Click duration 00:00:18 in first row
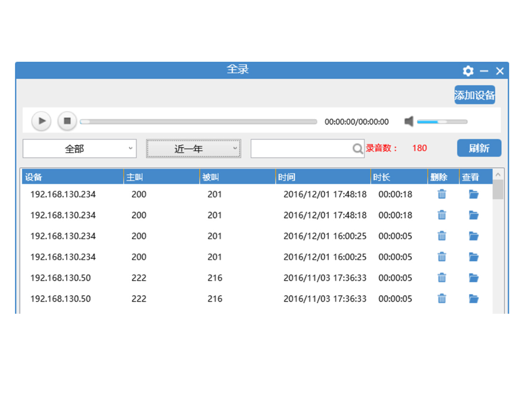The image size is (532, 408). click(x=395, y=194)
